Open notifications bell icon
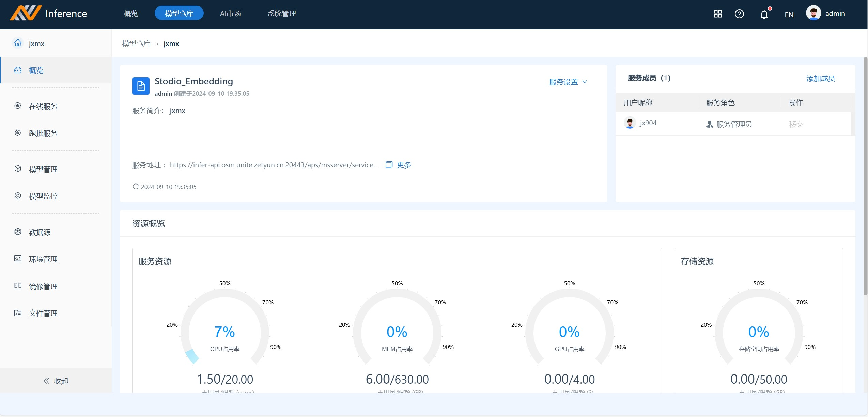The image size is (868, 417). 764,14
